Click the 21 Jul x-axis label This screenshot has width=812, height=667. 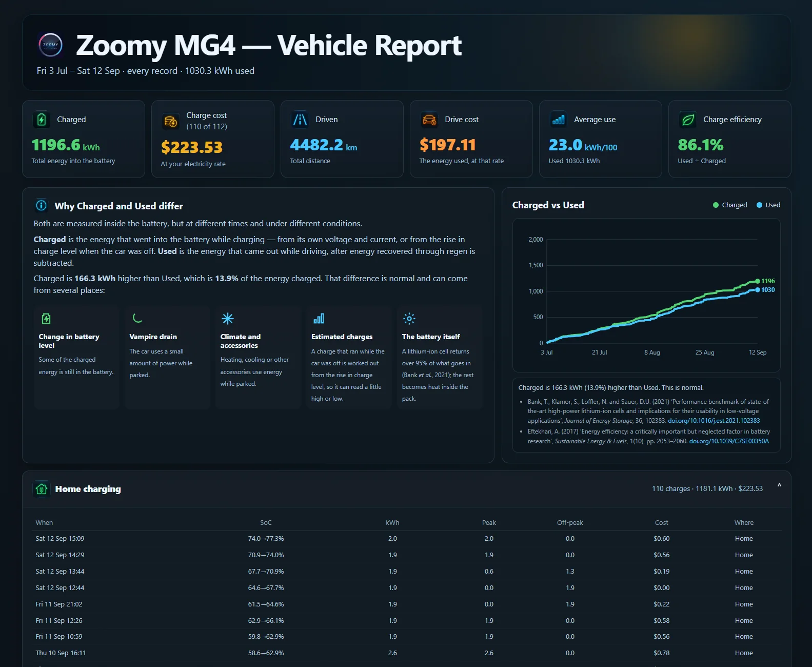(599, 352)
